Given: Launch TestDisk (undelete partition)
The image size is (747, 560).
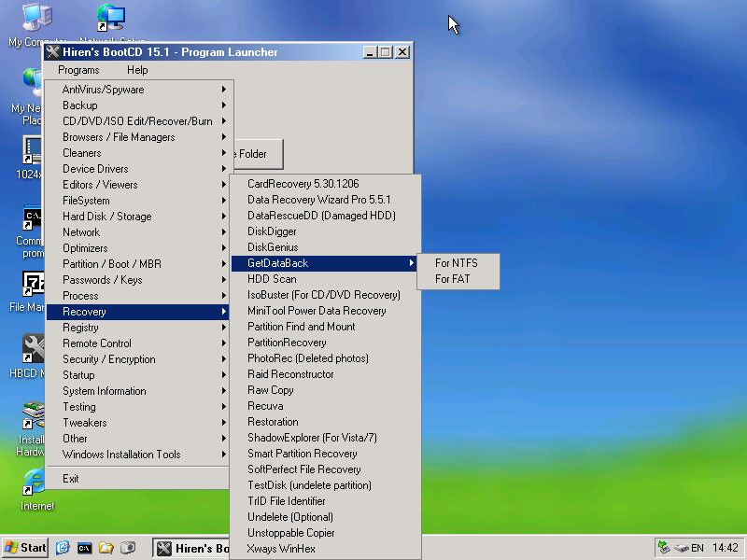Looking at the screenshot, I should point(325,485).
